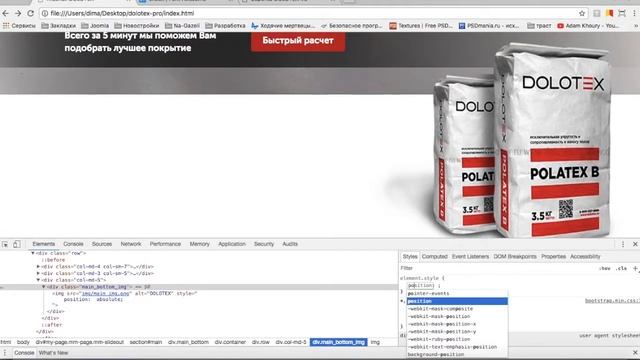Collapse the main_bottom_img div node
The height and width of the screenshot is (360, 640).
pos(44,287)
